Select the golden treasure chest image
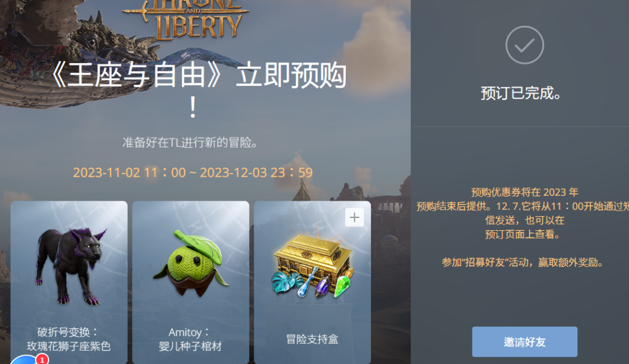The width and height of the screenshot is (629, 364). click(313, 266)
